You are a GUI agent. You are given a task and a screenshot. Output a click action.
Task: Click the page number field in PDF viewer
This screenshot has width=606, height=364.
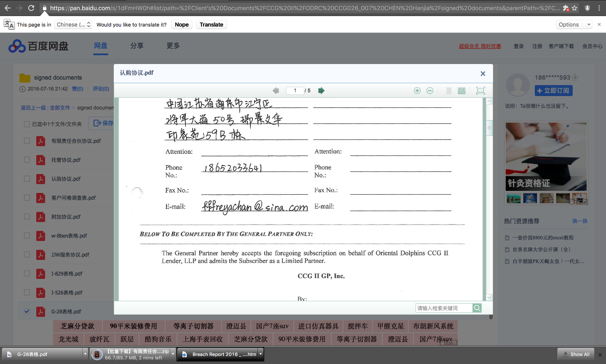(x=295, y=91)
